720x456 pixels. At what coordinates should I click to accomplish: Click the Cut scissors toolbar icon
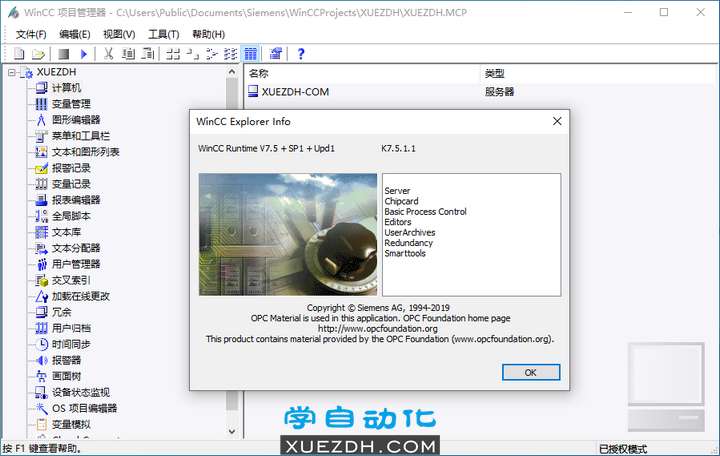click(108, 54)
